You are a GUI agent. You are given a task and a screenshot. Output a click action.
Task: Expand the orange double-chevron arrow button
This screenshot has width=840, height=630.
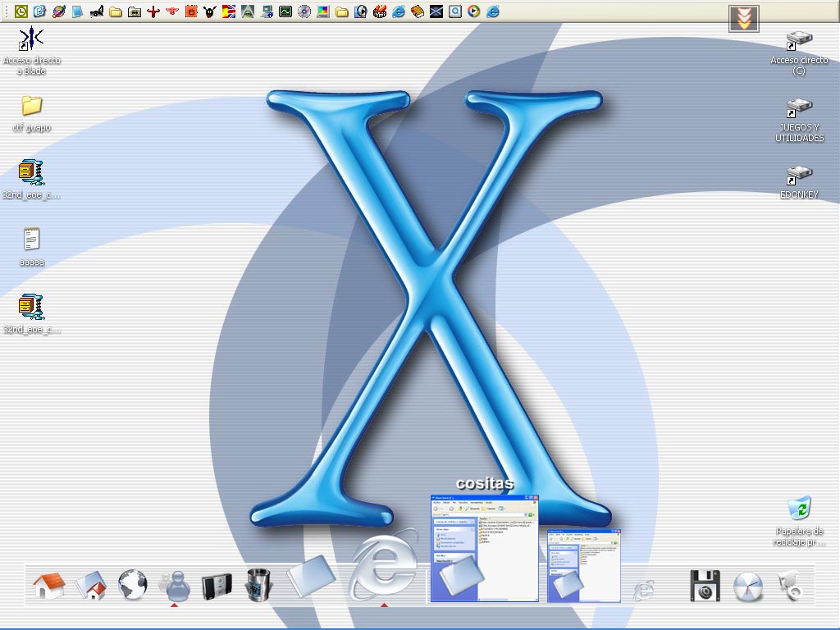coord(743,18)
